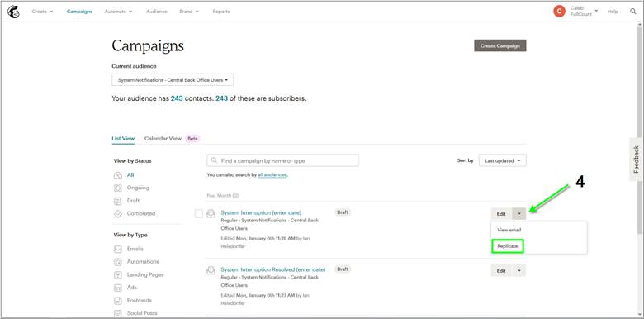The image size is (644, 319).
Task: Filter by Landing Pages type
Action: (145, 274)
